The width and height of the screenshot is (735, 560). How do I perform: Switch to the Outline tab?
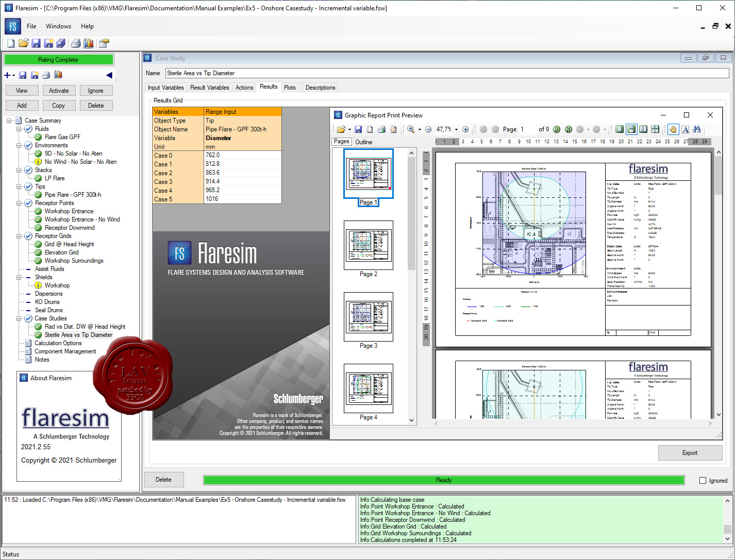pyautogui.click(x=363, y=142)
